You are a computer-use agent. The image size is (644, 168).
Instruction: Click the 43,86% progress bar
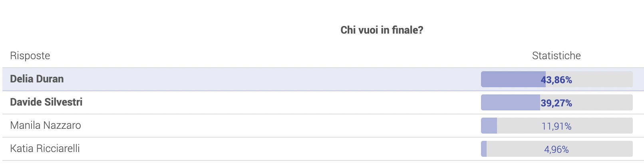(557, 79)
